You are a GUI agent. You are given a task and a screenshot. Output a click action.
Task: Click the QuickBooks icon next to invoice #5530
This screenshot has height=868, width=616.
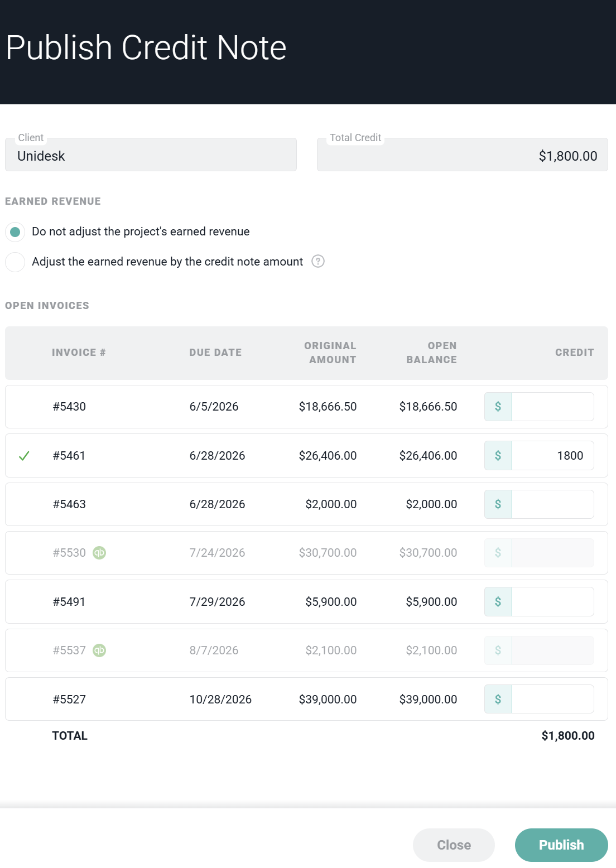pyautogui.click(x=99, y=553)
